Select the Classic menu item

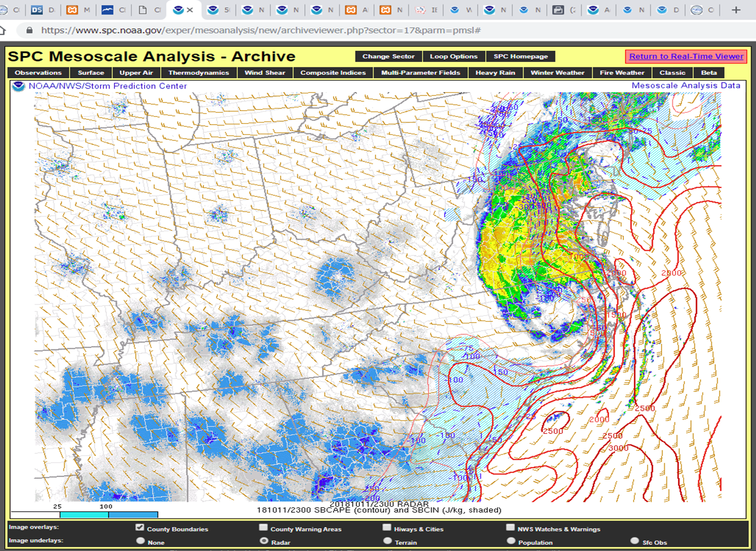[x=672, y=73]
